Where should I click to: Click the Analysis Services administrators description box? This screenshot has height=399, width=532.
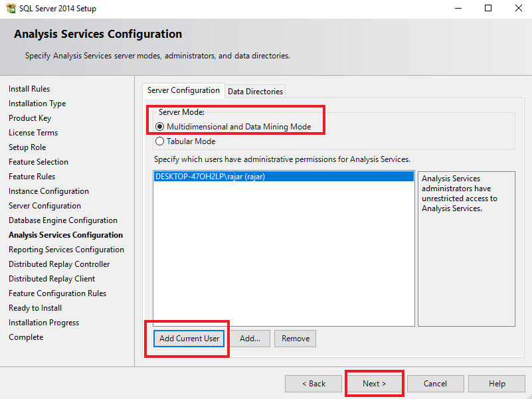[466, 249]
